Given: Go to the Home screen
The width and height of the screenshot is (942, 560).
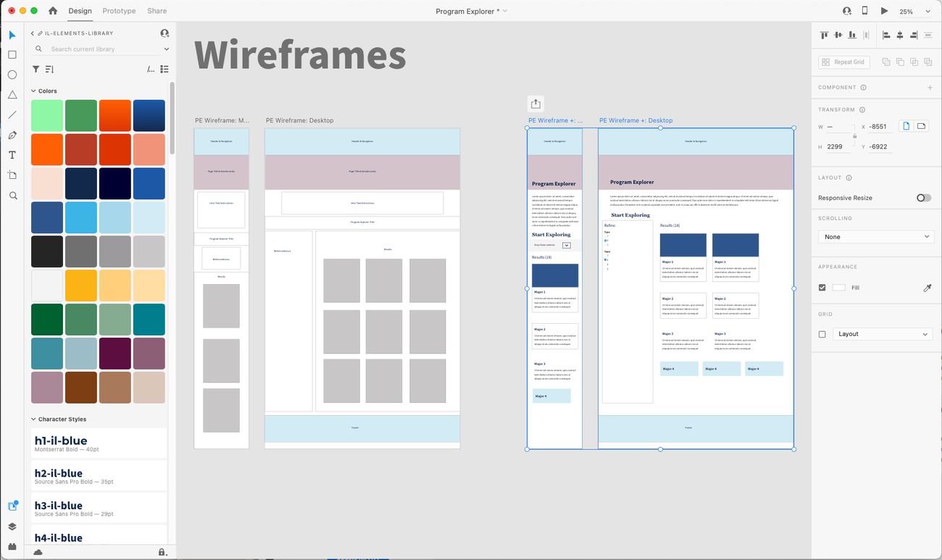Looking at the screenshot, I should click(x=53, y=11).
